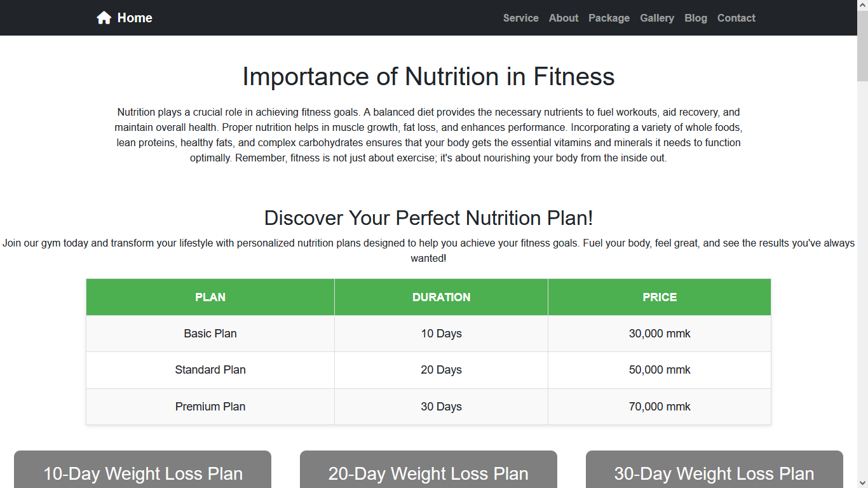Navigate to the Blog section
The image size is (868, 488).
coord(696,18)
